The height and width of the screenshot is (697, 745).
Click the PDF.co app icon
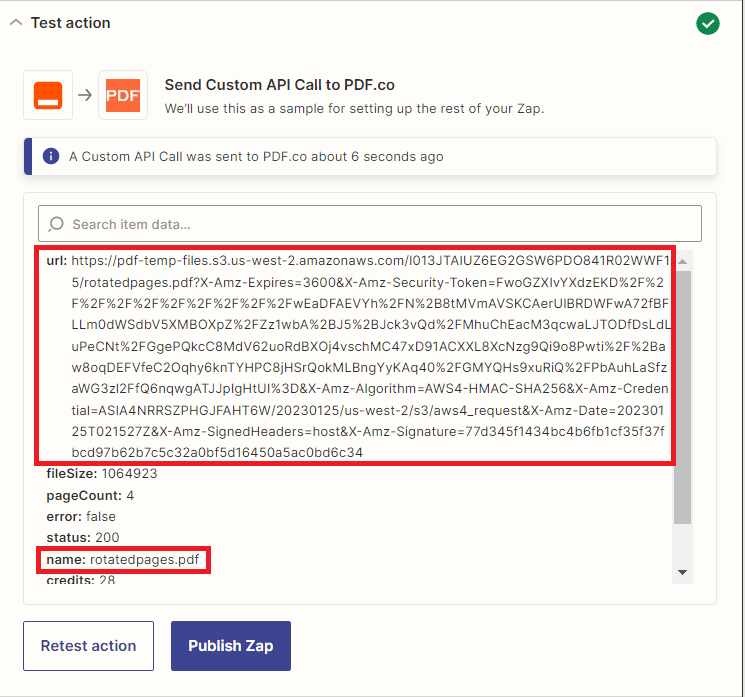coord(123,95)
